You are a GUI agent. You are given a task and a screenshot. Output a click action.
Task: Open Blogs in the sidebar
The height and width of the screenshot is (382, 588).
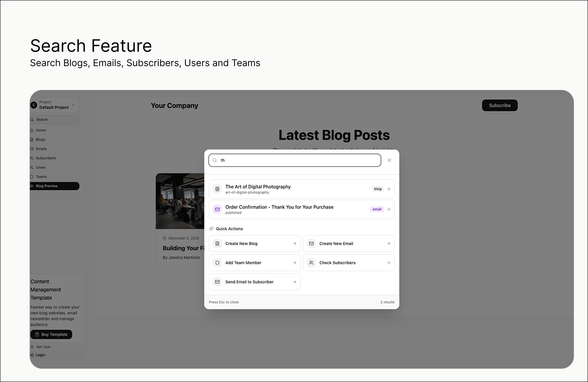click(x=40, y=140)
